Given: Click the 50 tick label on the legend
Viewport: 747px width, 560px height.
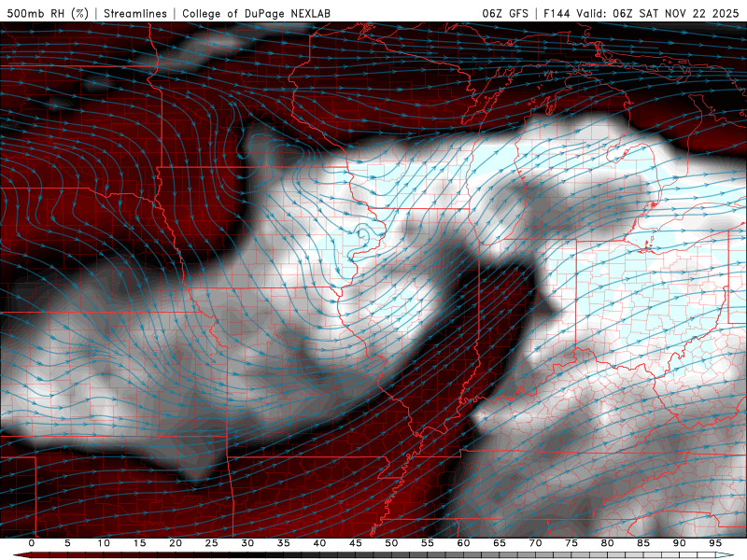Looking at the screenshot, I should click(x=391, y=543).
